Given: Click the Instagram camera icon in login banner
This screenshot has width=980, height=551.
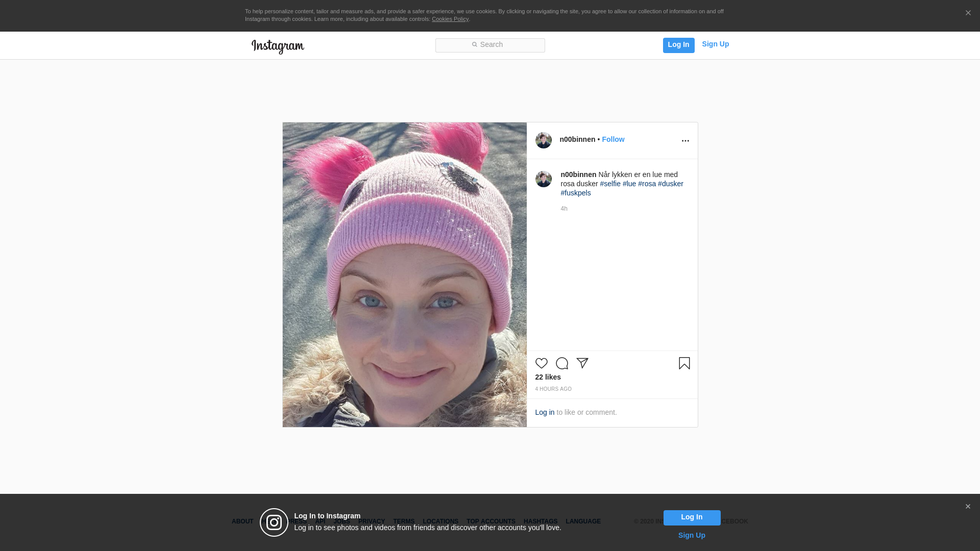Looking at the screenshot, I should (274, 522).
